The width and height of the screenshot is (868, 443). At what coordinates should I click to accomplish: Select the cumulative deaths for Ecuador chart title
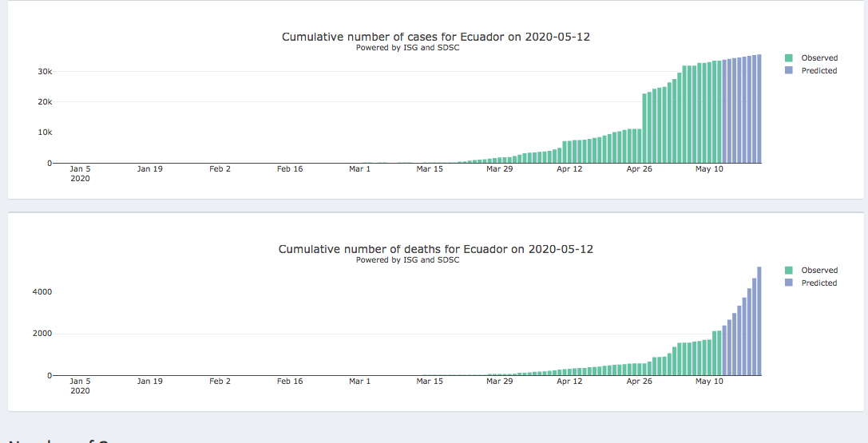coord(435,249)
